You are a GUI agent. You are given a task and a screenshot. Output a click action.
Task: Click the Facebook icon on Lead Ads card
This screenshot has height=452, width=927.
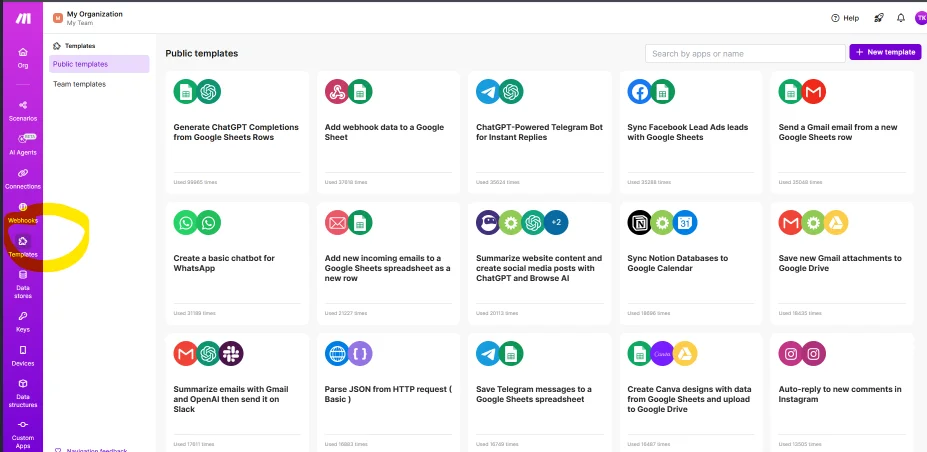pyautogui.click(x=640, y=92)
